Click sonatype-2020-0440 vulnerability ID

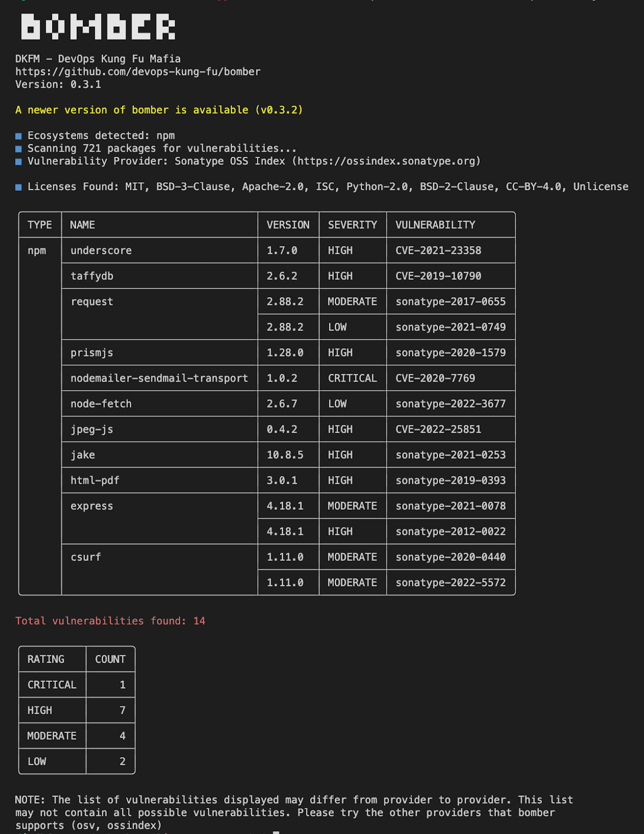tap(451, 557)
